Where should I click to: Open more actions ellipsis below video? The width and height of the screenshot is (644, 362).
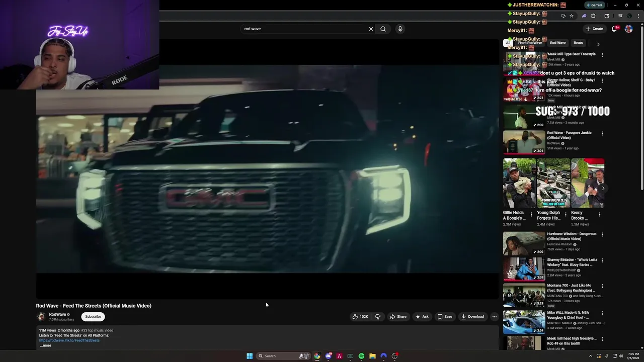pyautogui.click(x=495, y=317)
